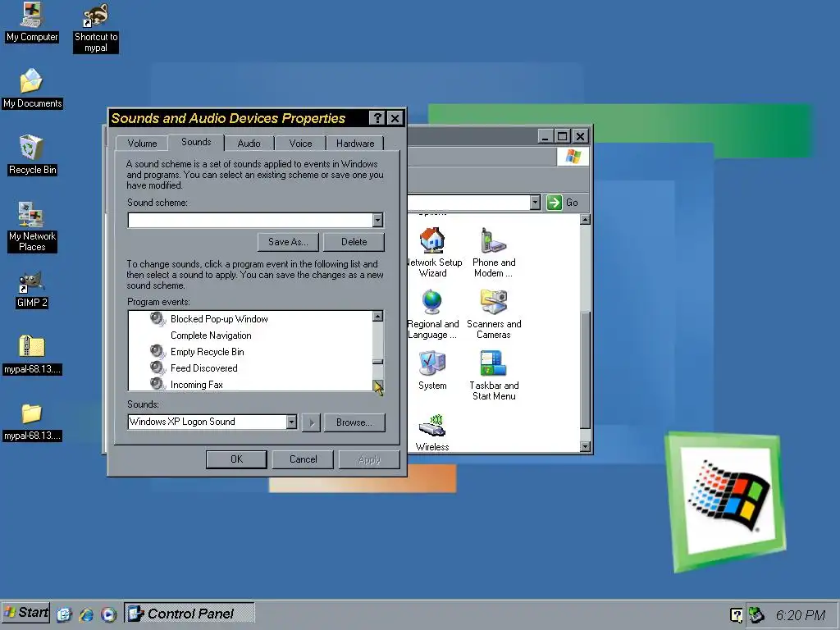
Task: Launch the GIMP 2 desktop shortcut
Action: tap(32, 290)
